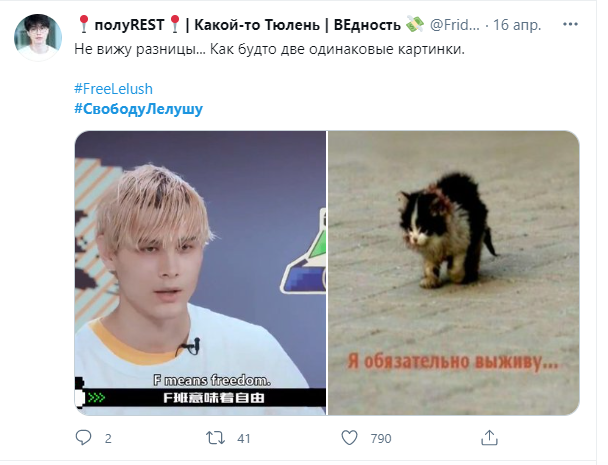Click the reply speech bubble icon
This screenshot has height=465, width=608.
pyautogui.click(x=83, y=437)
